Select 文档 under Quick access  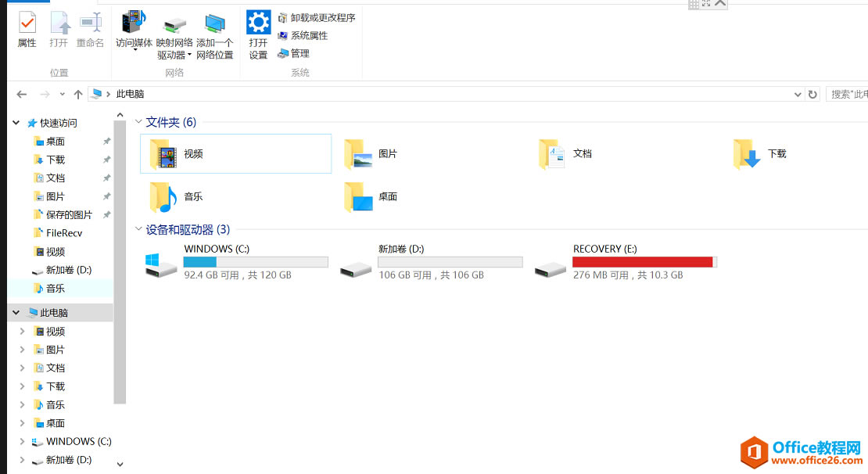tap(56, 178)
